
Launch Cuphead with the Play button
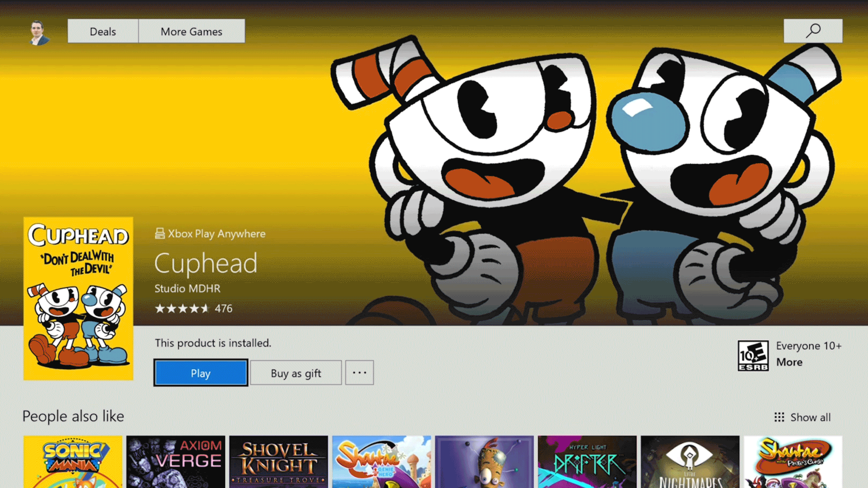tap(201, 373)
